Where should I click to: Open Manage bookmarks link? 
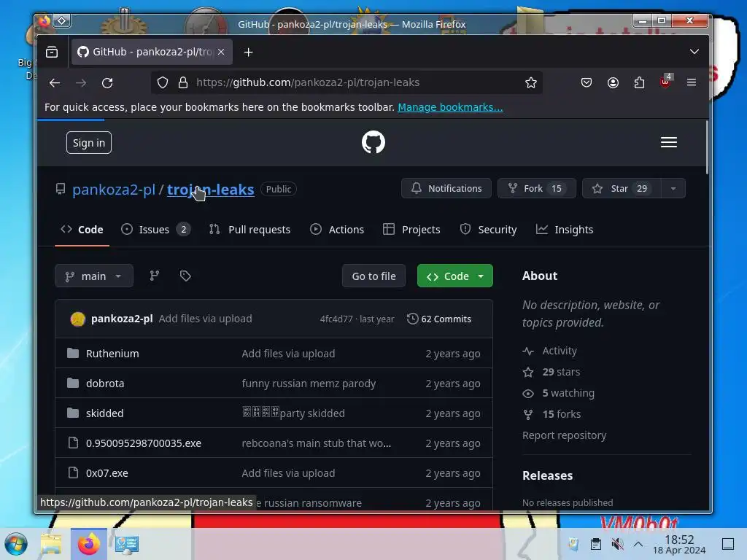click(450, 107)
